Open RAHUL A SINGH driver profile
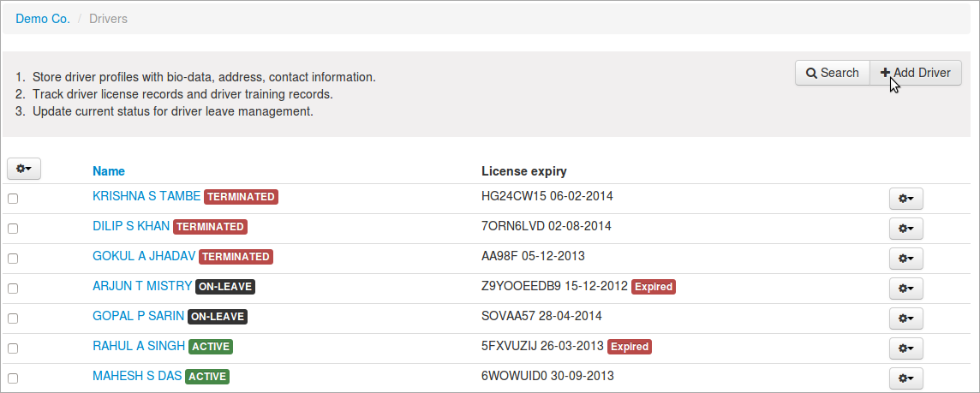980x393 pixels. coord(139,346)
